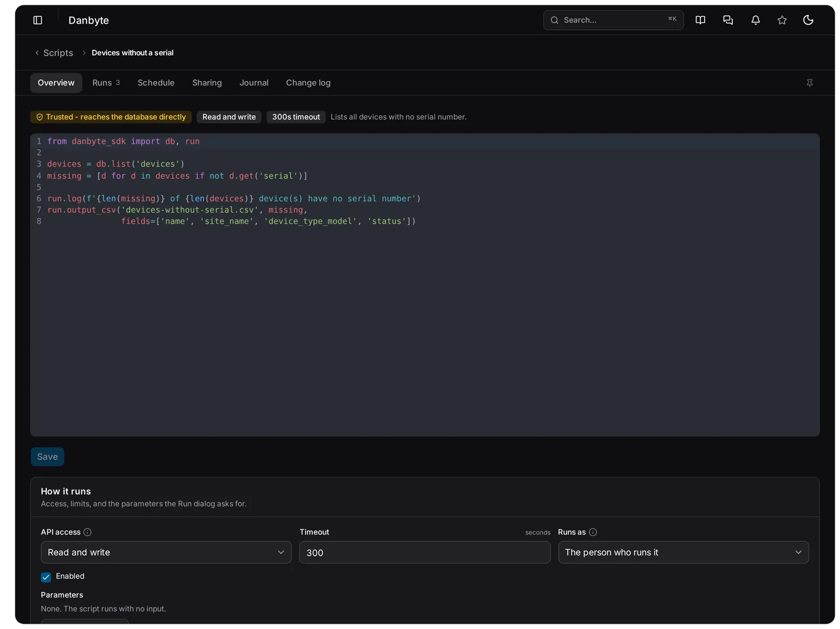Toggle the Enabled checkbox
The width and height of the screenshot is (840, 629).
pyautogui.click(x=46, y=577)
